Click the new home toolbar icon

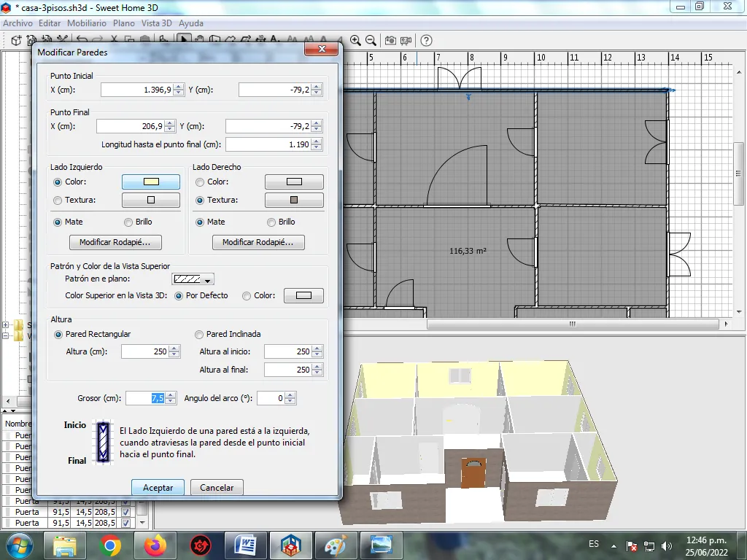16,41
